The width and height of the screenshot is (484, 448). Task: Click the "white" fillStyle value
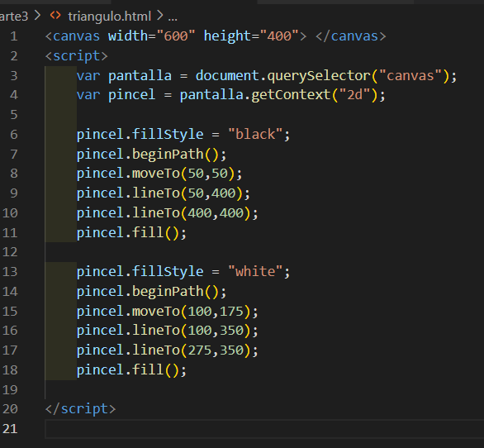tap(255, 272)
